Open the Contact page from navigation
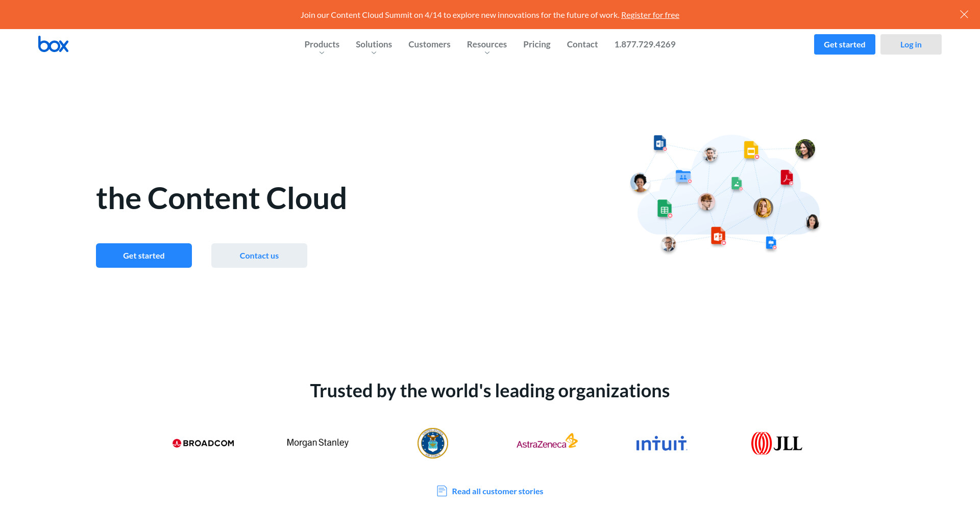 [x=582, y=44]
